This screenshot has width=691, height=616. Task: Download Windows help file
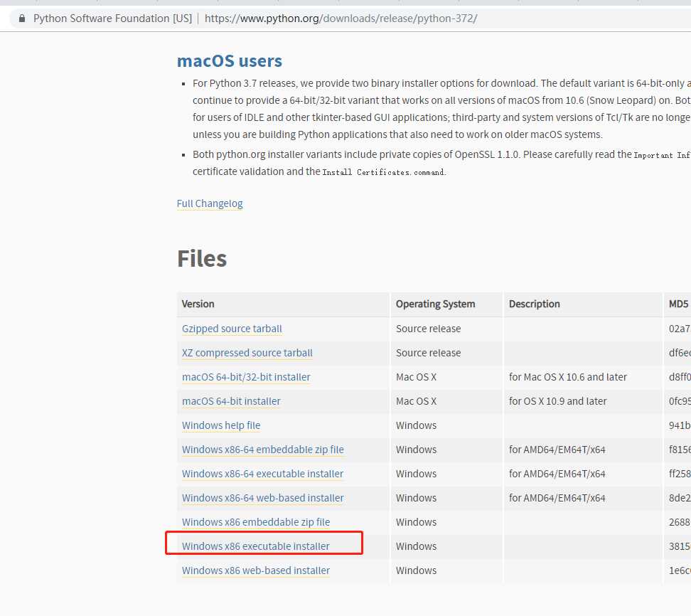(221, 425)
